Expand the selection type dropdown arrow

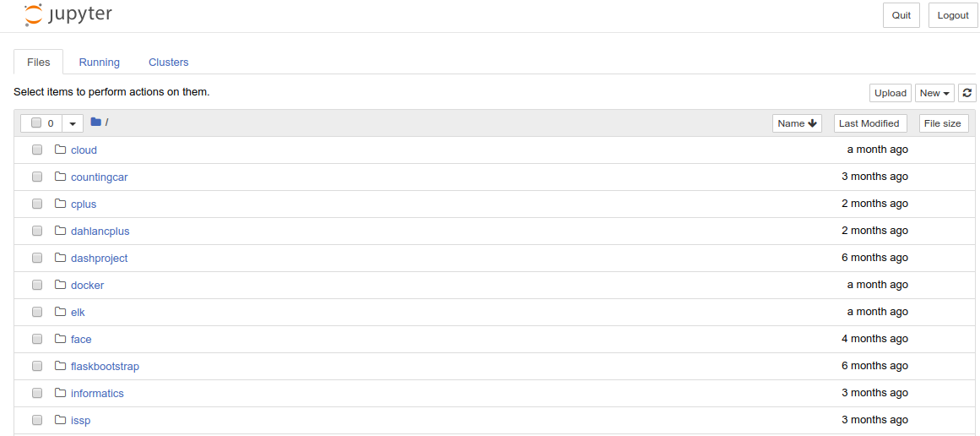73,123
